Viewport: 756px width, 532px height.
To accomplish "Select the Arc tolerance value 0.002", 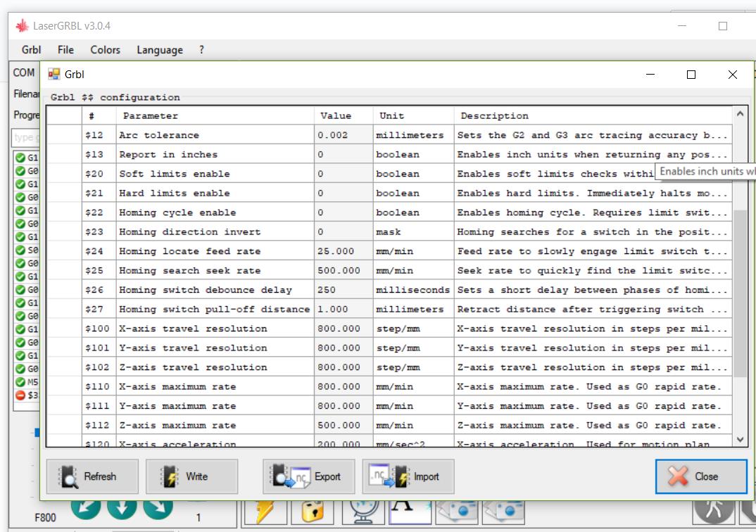I will click(x=344, y=135).
